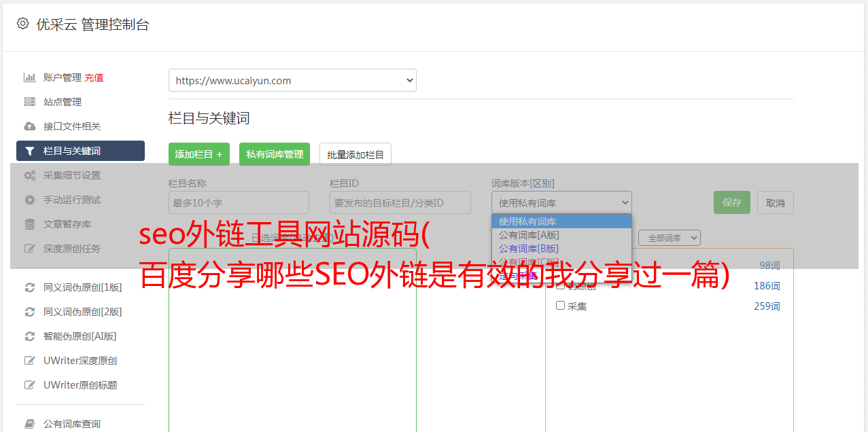Open UWriter深度原创 page
The height and width of the screenshot is (432, 868).
pos(80,361)
